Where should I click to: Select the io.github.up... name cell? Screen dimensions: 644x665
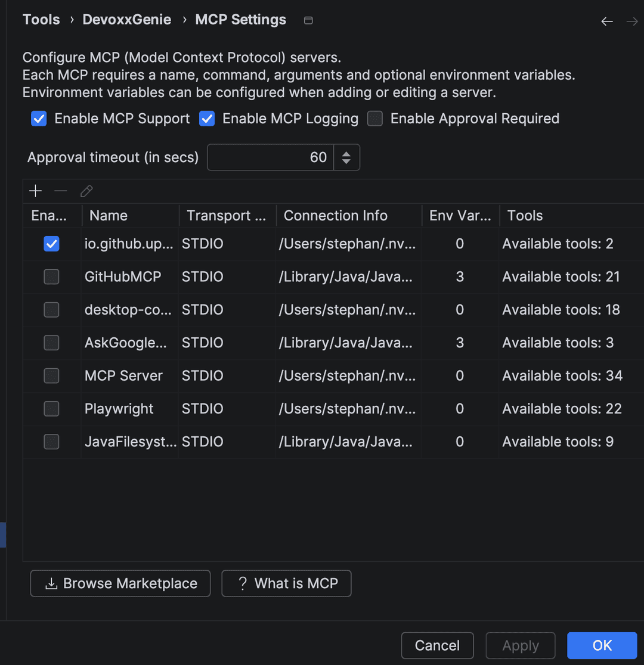(x=129, y=244)
